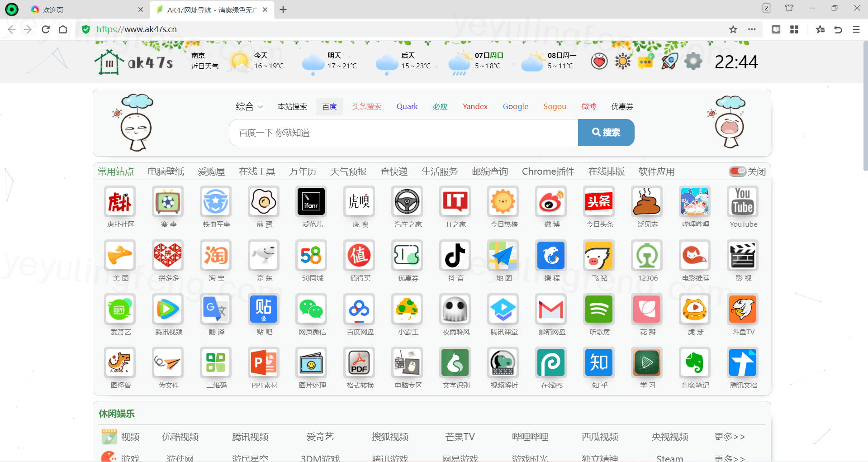
Task: Open the 今日头条 icon
Action: [599, 201]
